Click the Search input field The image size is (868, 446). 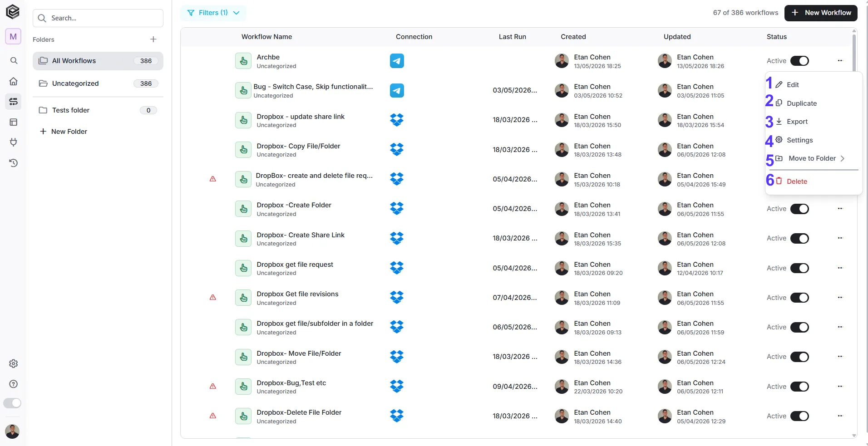[98, 18]
